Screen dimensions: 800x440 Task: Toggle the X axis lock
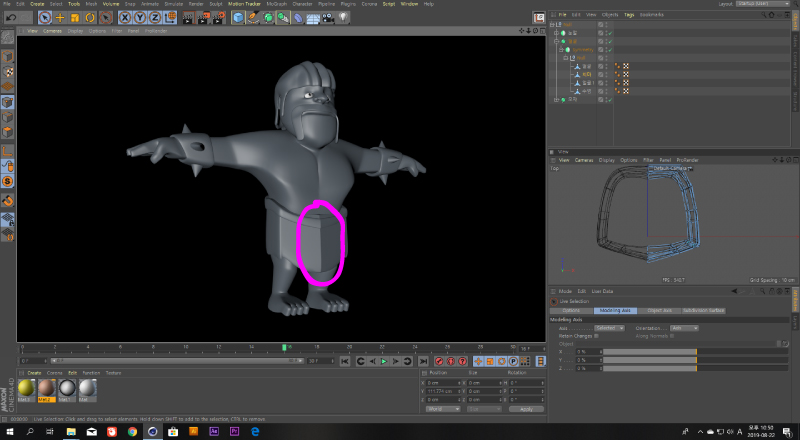[124, 18]
